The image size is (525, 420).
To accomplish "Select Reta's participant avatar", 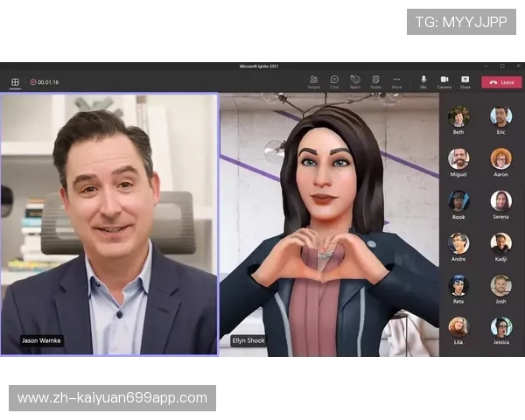I will 458,286.
